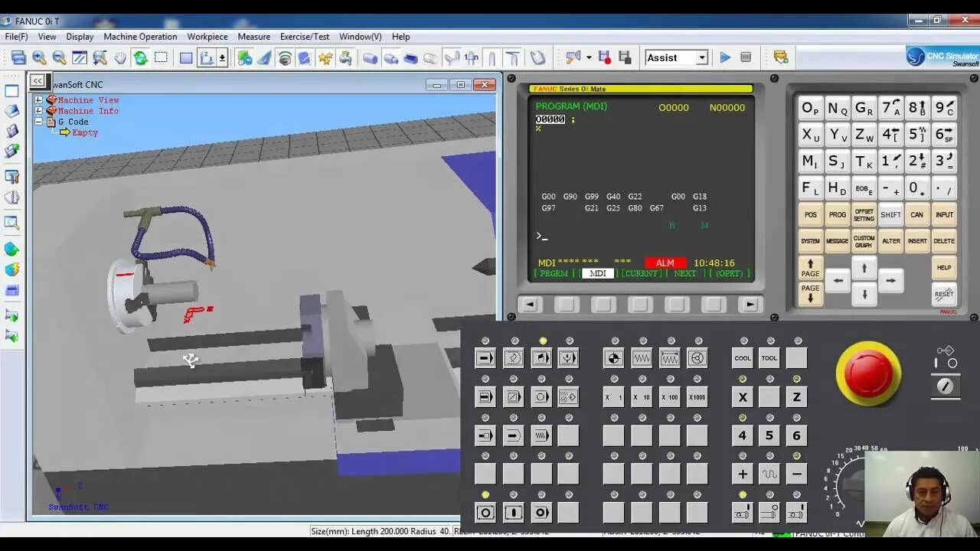
Task: Click the OFFSET SETTING key
Action: [x=864, y=215]
